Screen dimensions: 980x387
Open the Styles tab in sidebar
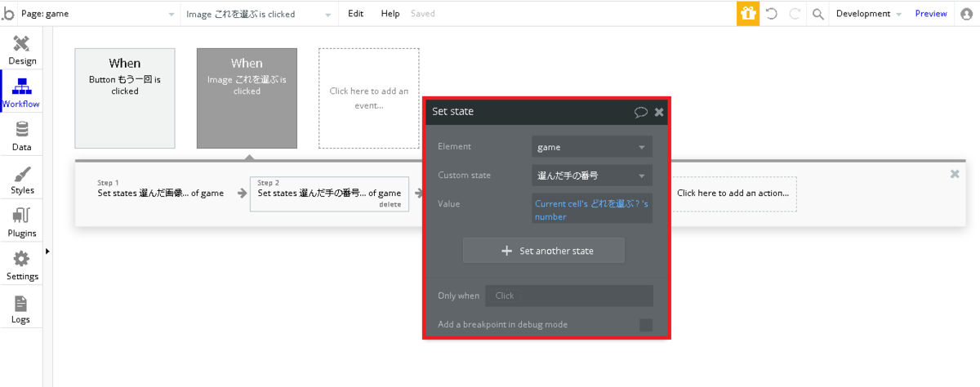pos(22,179)
